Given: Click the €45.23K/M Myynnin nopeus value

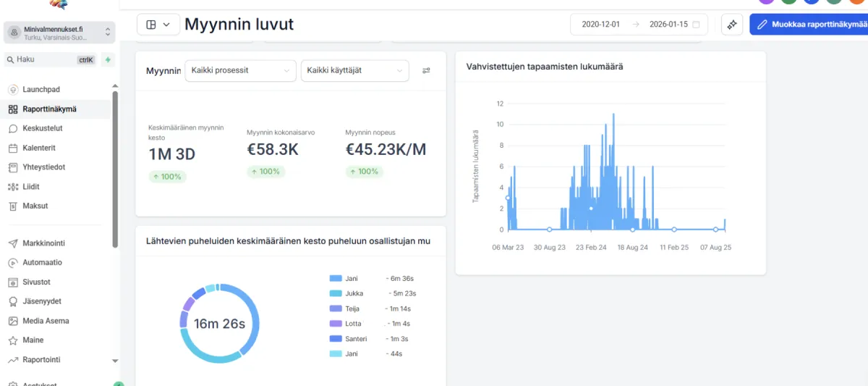Looking at the screenshot, I should pyautogui.click(x=386, y=150).
